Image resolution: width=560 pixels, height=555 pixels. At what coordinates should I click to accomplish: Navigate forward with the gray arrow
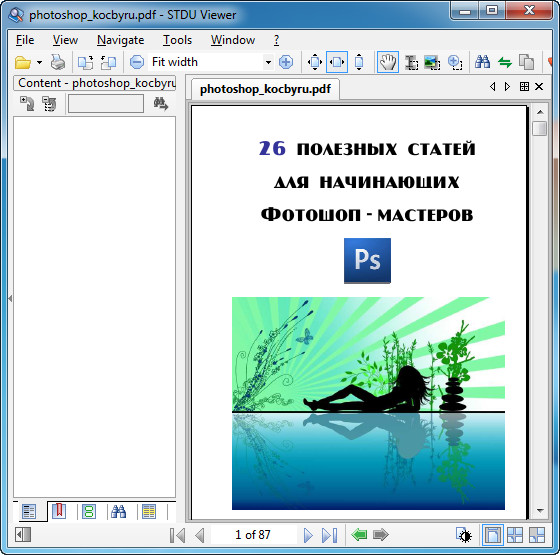(381, 535)
